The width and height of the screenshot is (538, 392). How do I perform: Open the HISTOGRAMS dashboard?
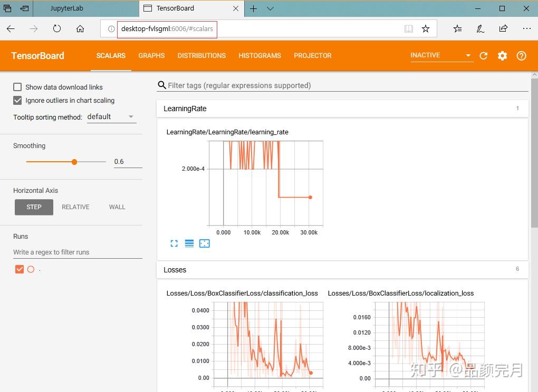point(260,55)
